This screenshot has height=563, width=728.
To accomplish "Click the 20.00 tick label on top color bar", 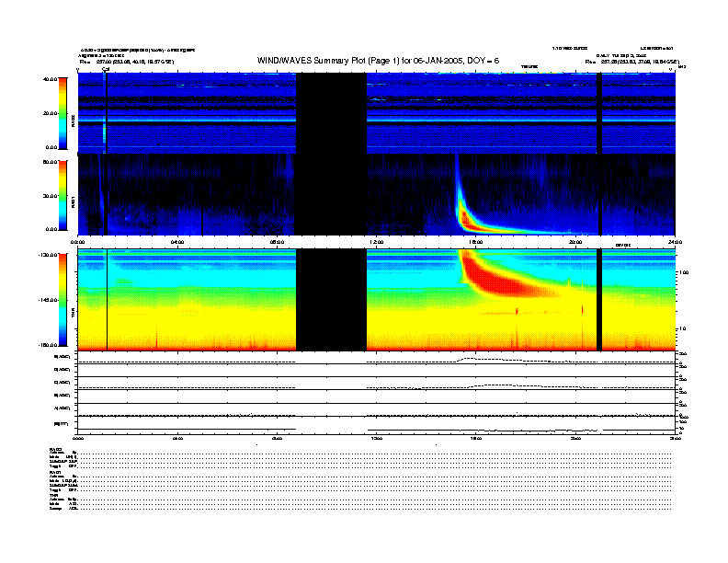I will [50, 113].
